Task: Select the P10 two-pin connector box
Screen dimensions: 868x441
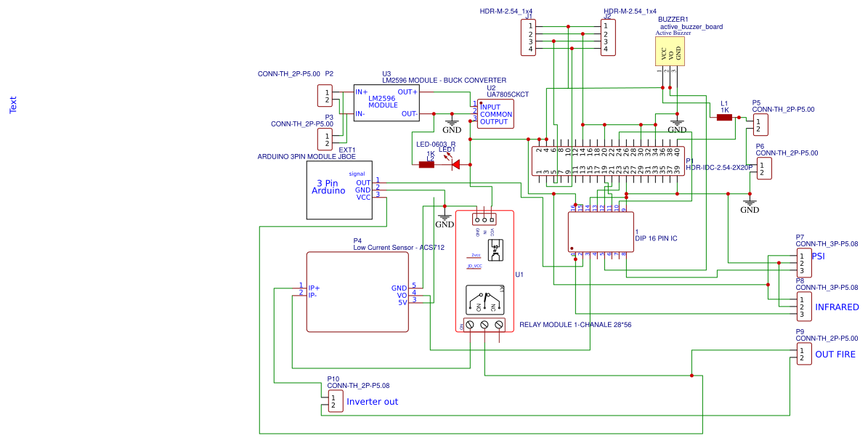Action: pyautogui.click(x=336, y=401)
